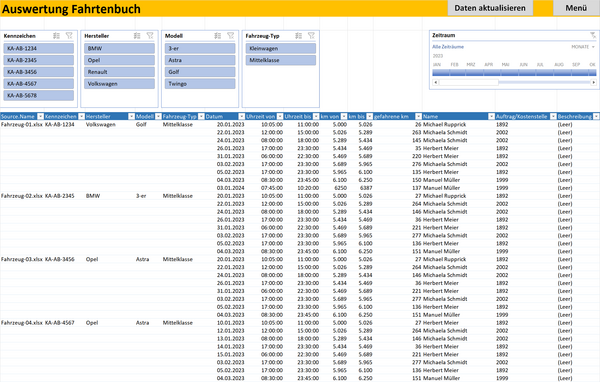Select cell Fahrzeug-01.xlsx
Screen dimensions: 600x382
point(22,124)
